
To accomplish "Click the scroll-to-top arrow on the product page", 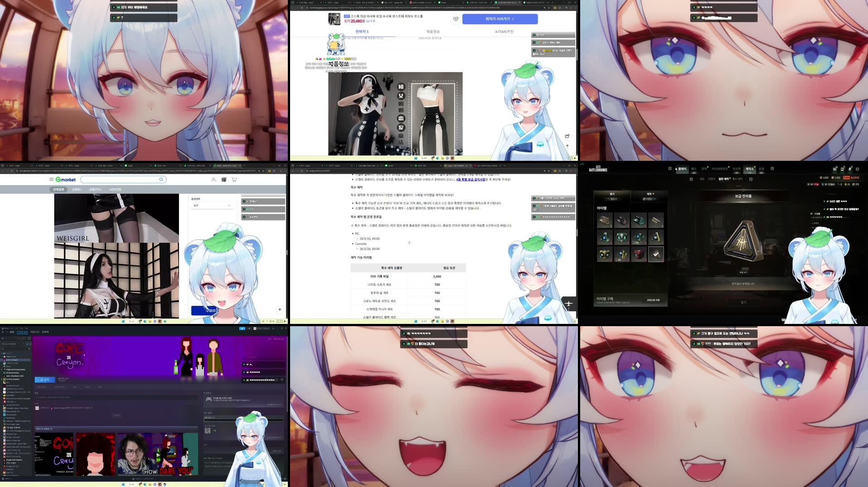I will click(x=567, y=146).
